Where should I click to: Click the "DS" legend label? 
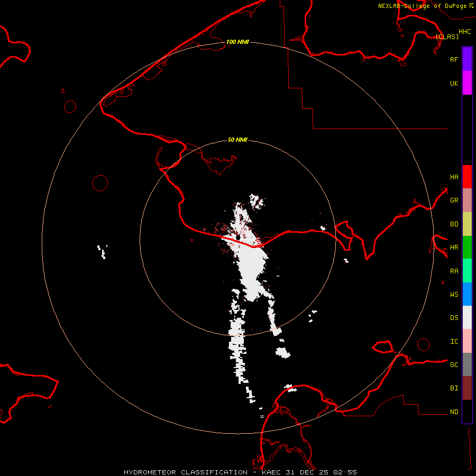point(454,317)
